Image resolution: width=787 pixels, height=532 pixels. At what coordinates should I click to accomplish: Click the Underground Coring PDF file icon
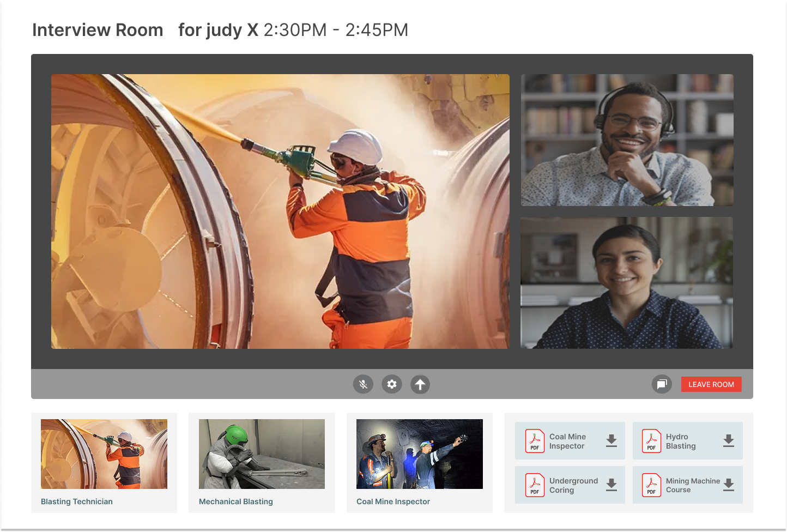click(x=535, y=485)
